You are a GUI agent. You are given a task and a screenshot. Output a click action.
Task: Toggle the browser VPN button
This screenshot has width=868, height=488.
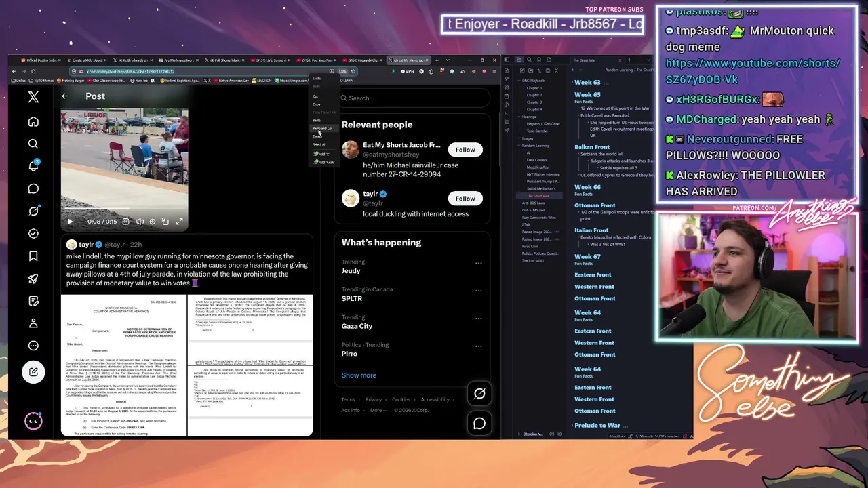point(408,71)
